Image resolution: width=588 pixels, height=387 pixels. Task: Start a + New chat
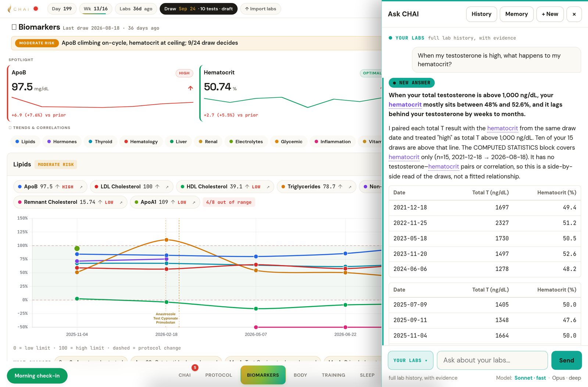pyautogui.click(x=550, y=14)
